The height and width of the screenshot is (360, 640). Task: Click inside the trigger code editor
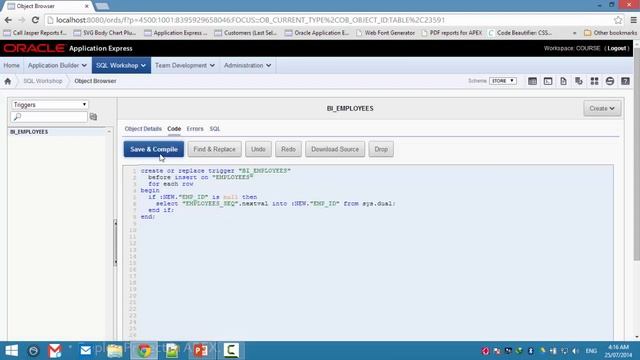pyautogui.click(x=368, y=252)
